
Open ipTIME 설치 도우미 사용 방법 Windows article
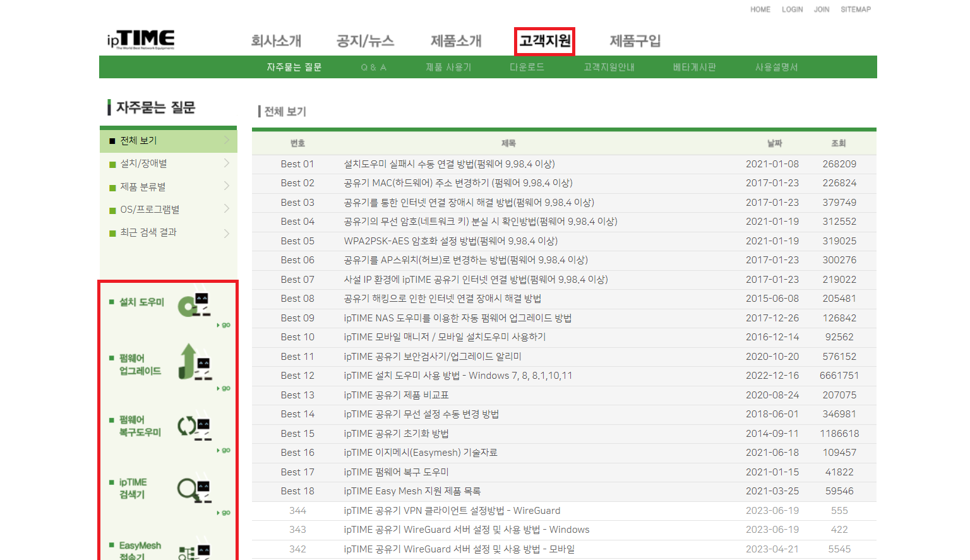click(x=458, y=376)
